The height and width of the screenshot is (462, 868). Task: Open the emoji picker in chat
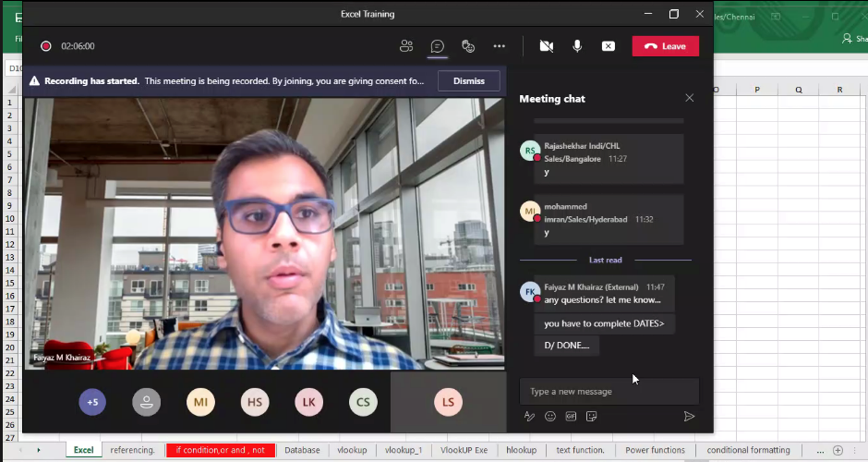[550, 417]
